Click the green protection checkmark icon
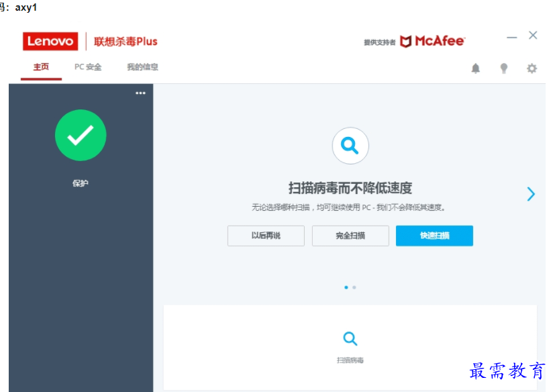 coord(81,135)
